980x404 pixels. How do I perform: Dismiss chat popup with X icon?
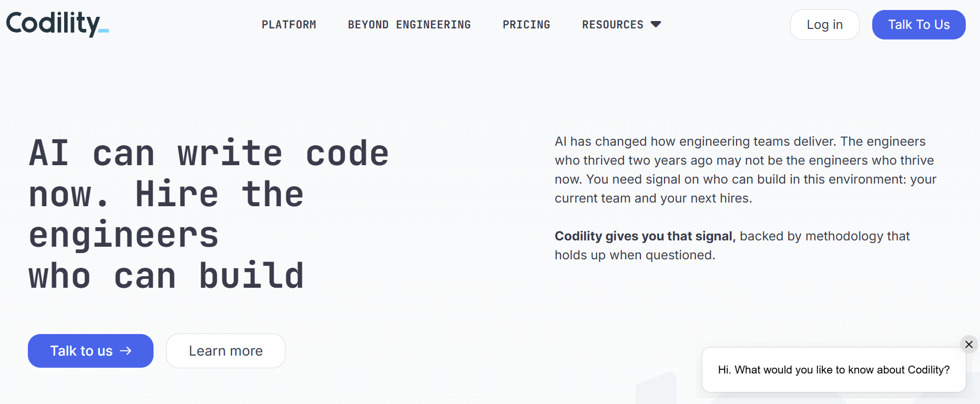point(969,344)
